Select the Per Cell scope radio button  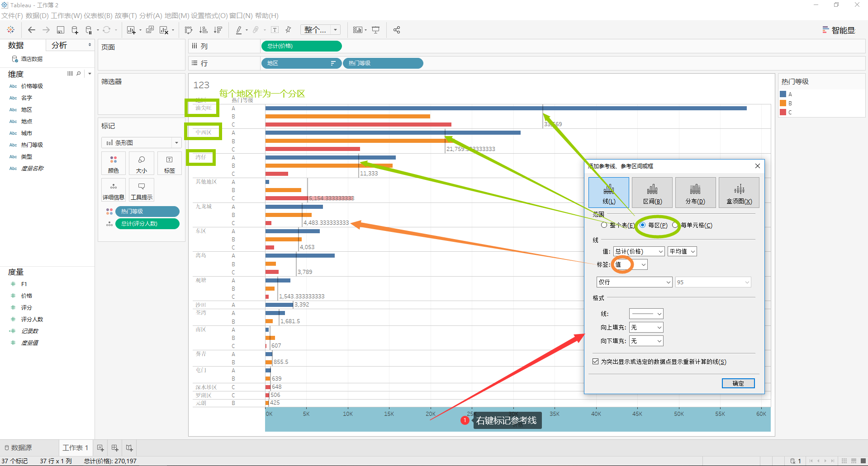coord(675,225)
